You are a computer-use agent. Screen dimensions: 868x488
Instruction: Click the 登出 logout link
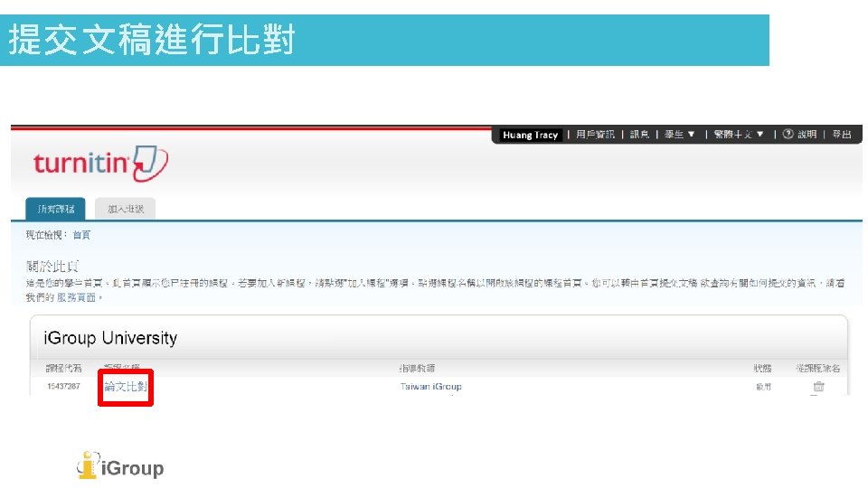[842, 135]
